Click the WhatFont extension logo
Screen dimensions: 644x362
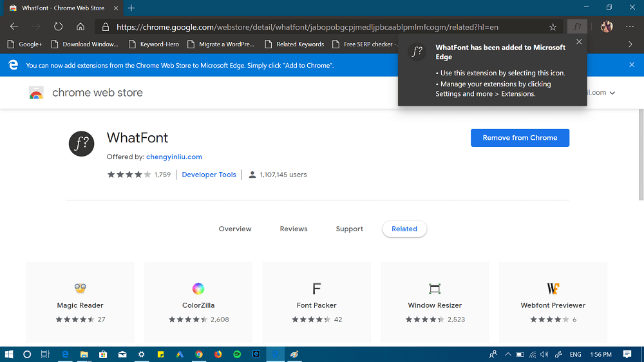pos(81,144)
